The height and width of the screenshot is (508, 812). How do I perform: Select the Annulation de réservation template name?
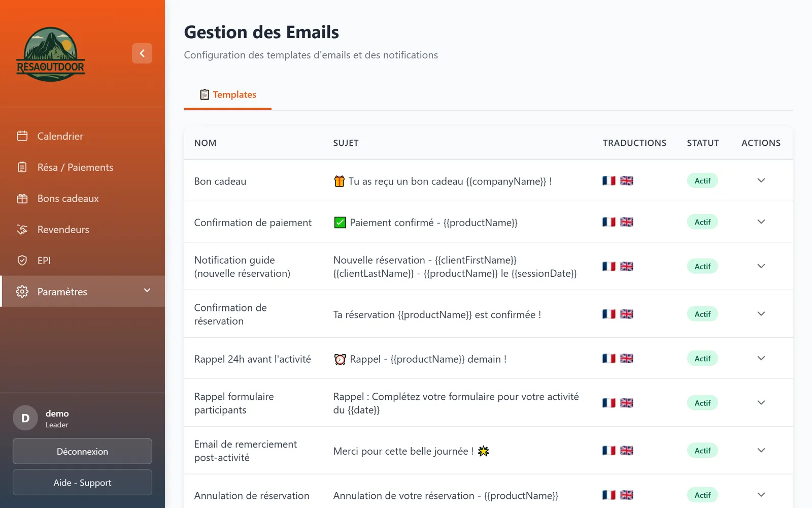tap(252, 495)
